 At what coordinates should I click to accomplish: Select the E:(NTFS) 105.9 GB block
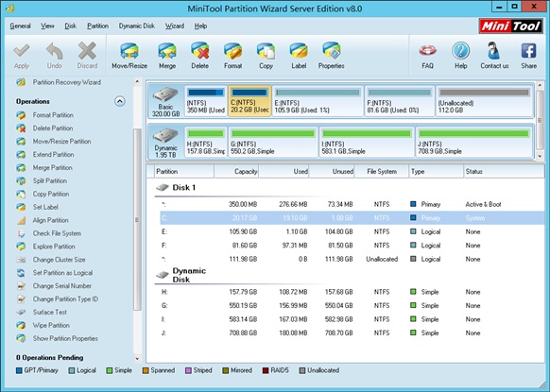click(318, 101)
